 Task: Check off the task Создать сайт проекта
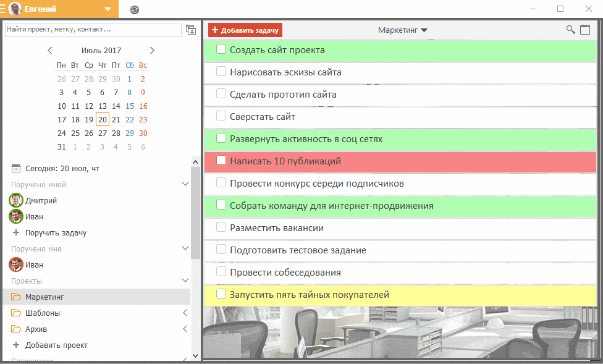tap(221, 49)
